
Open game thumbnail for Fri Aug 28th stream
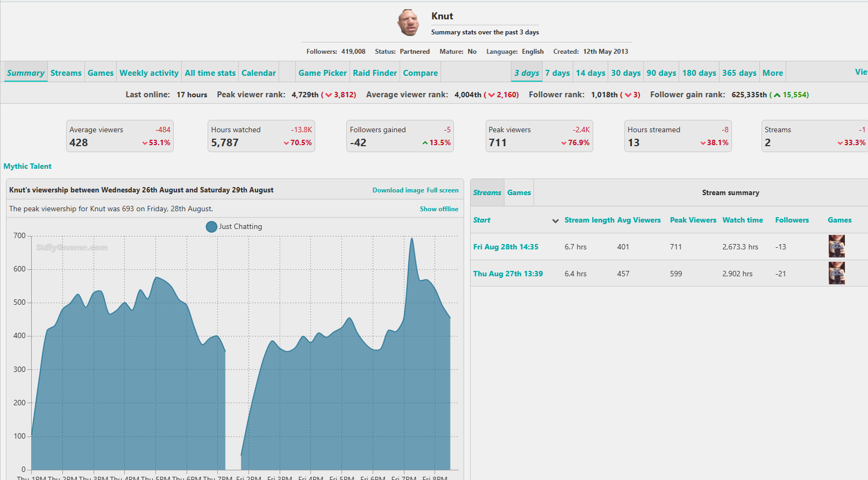(x=837, y=247)
